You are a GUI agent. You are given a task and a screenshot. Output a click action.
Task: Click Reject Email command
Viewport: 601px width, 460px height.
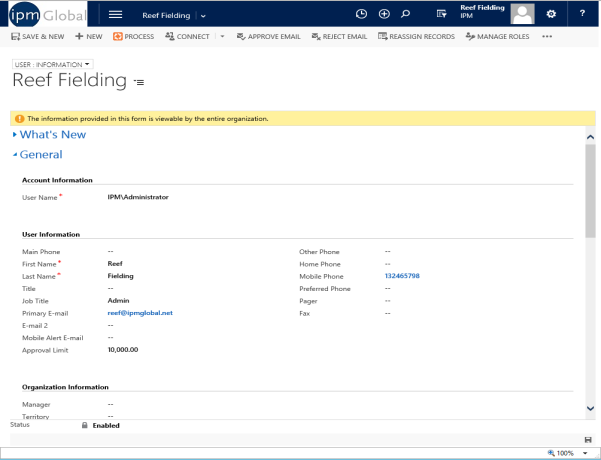point(339,36)
